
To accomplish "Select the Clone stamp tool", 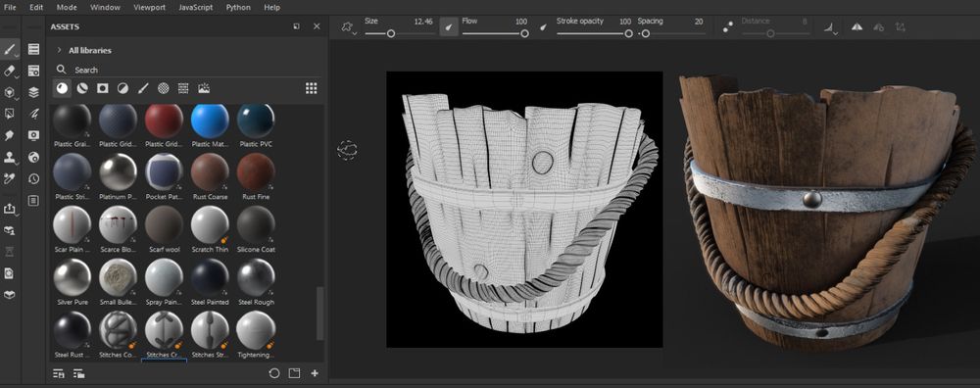I will 10,157.
